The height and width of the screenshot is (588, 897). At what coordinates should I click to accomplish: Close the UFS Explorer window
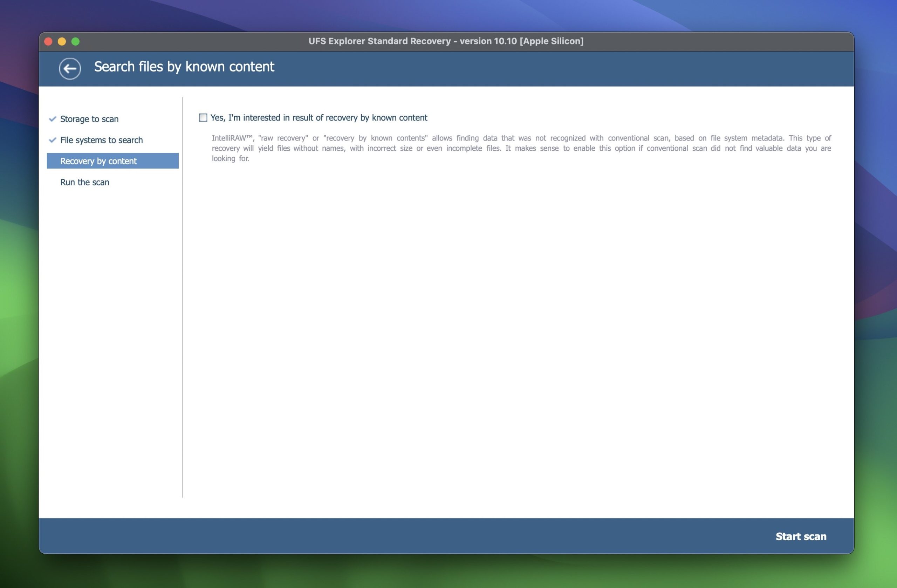(x=48, y=41)
